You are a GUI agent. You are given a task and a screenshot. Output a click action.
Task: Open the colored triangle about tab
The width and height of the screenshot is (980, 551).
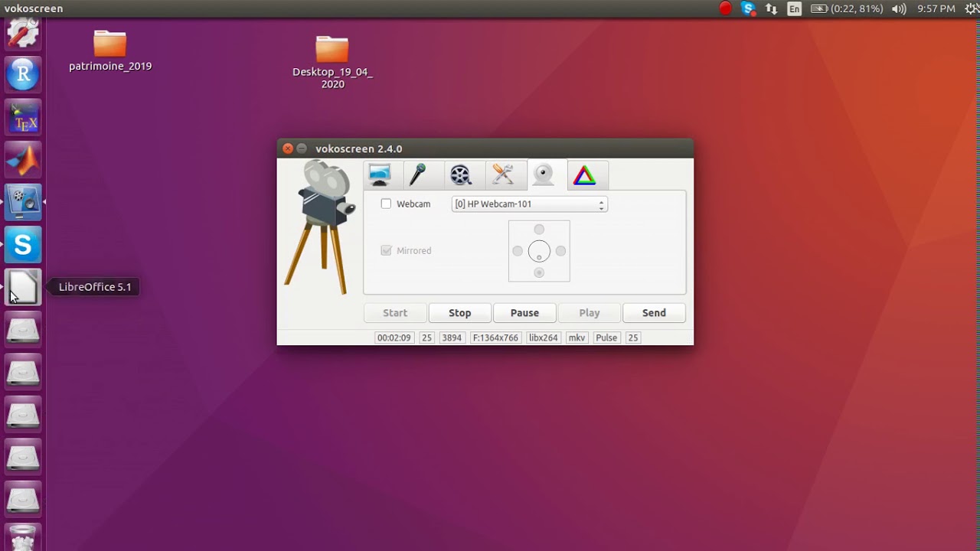point(584,176)
